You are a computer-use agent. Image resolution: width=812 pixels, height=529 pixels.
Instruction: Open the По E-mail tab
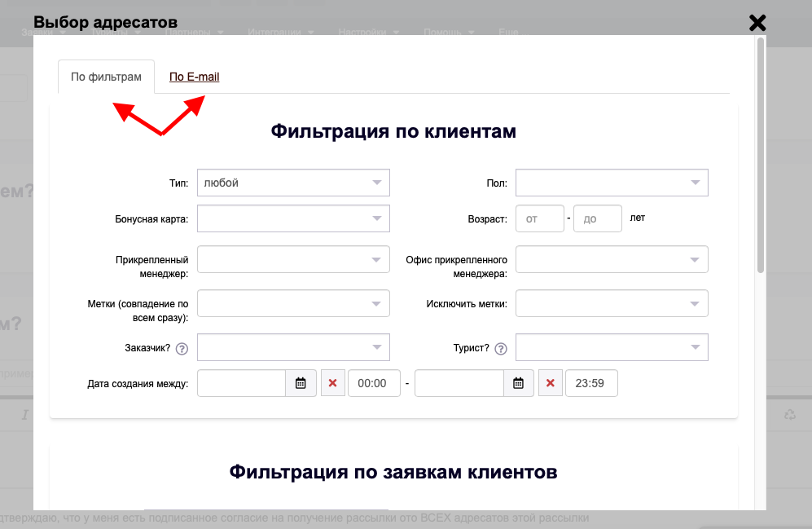[194, 77]
